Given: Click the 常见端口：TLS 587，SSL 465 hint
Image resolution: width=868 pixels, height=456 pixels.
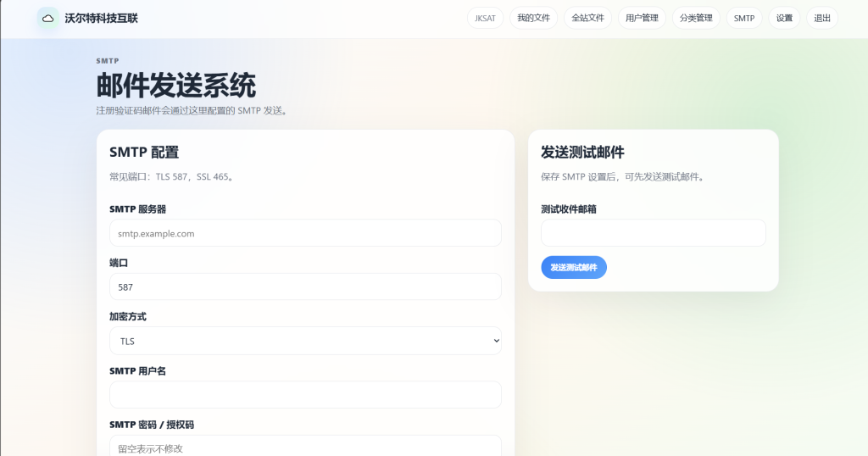Looking at the screenshot, I should click(x=172, y=177).
